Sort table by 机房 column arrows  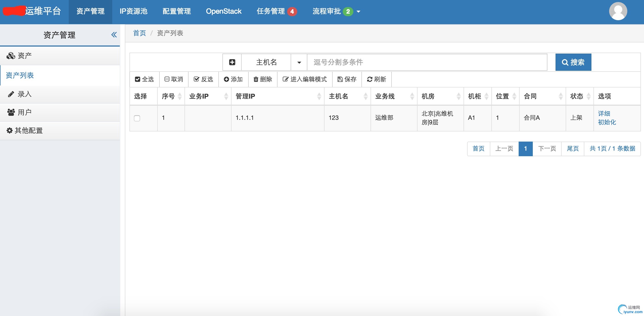(x=459, y=96)
